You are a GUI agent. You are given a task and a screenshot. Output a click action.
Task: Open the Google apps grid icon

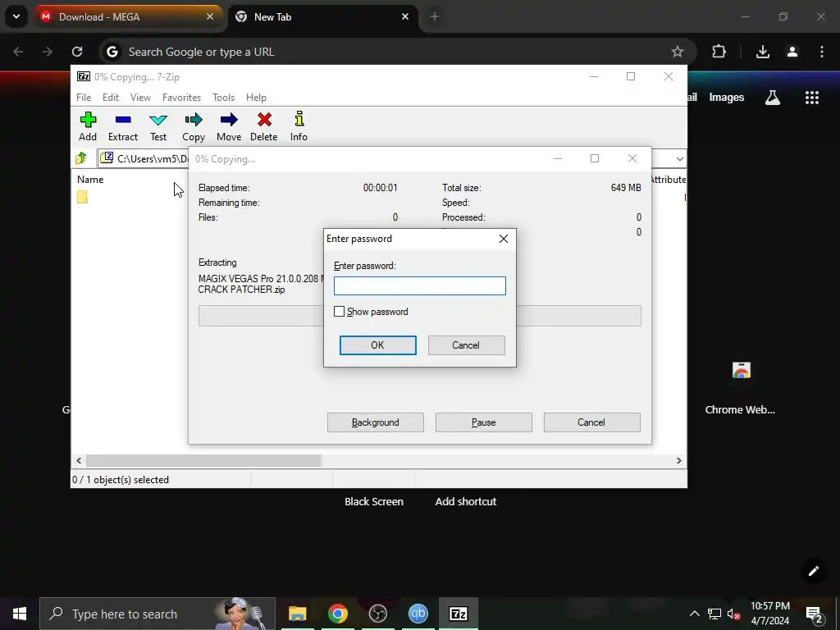[x=811, y=97]
